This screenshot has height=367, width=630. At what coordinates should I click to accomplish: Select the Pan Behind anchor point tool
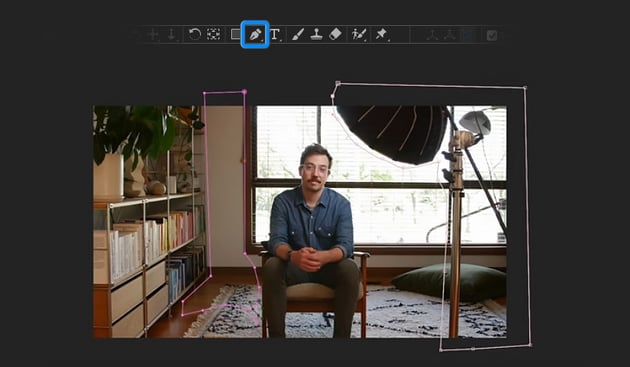click(x=213, y=35)
